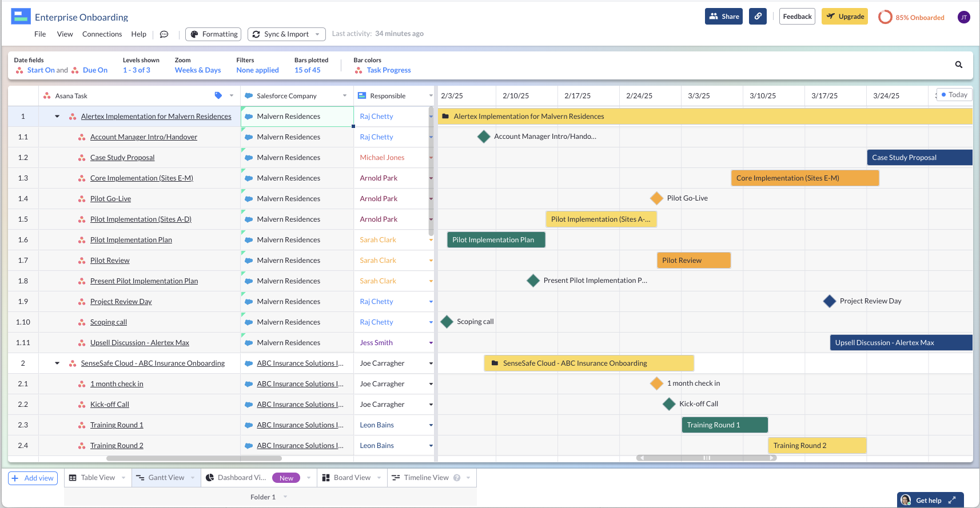Click the Upgrade button
Screen dimensions: 980x508
pyautogui.click(x=844, y=17)
